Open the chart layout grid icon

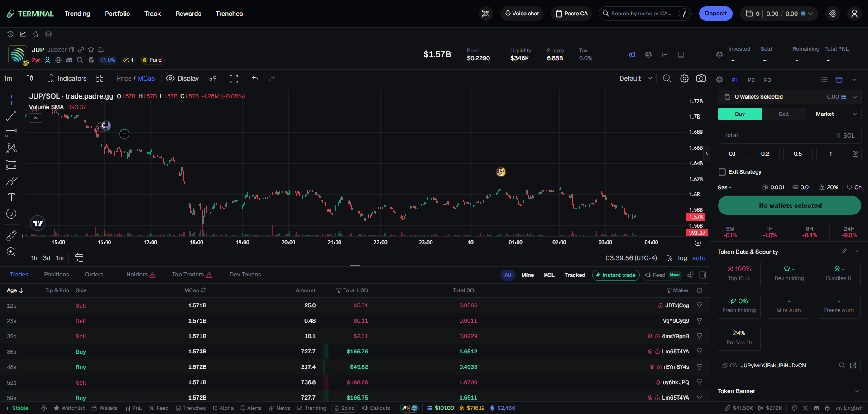tap(100, 78)
